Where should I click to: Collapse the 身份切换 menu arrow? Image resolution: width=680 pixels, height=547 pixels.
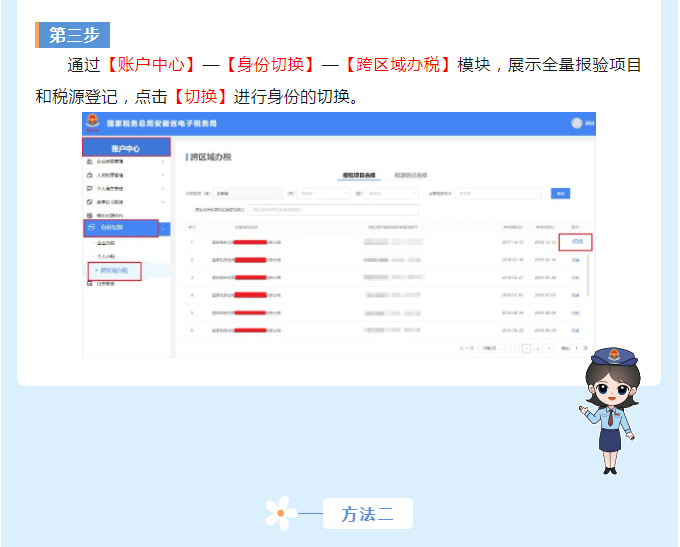point(164,228)
